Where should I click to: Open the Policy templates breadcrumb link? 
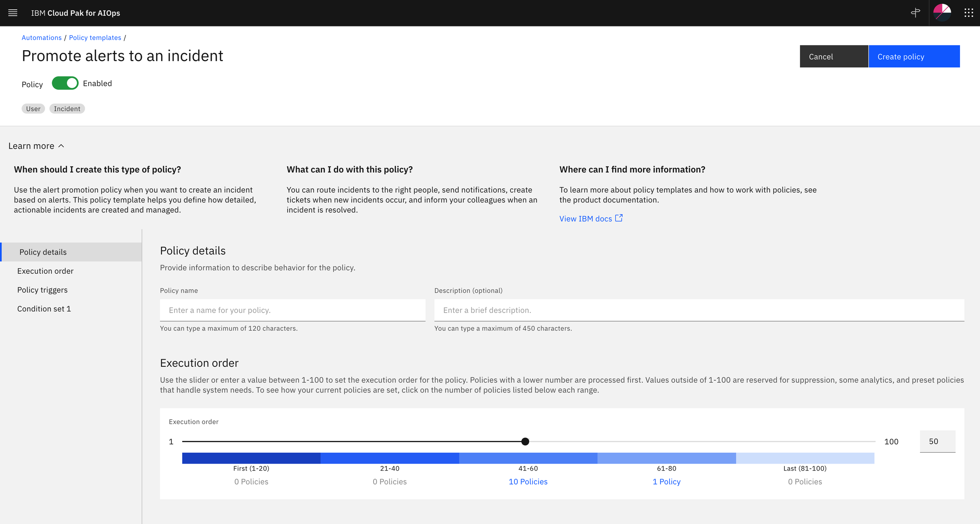[x=95, y=38]
